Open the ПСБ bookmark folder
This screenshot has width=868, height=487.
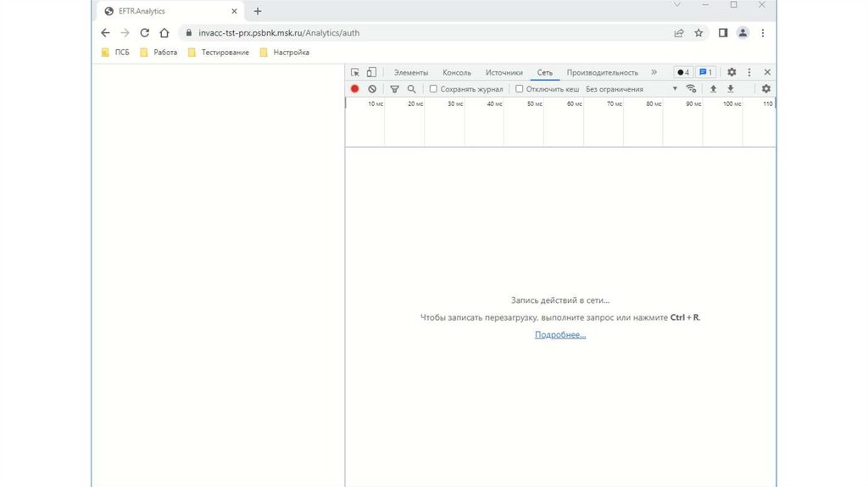coord(115,53)
